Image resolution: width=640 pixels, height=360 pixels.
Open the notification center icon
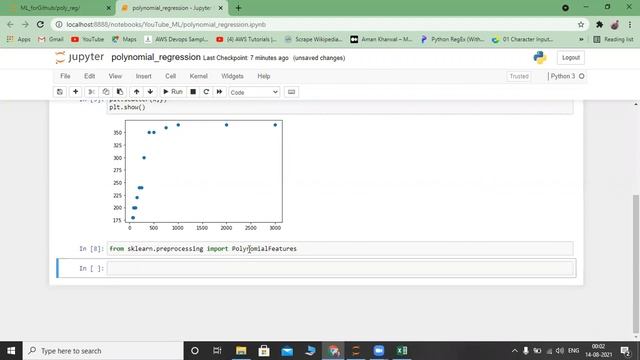[x=625, y=351]
